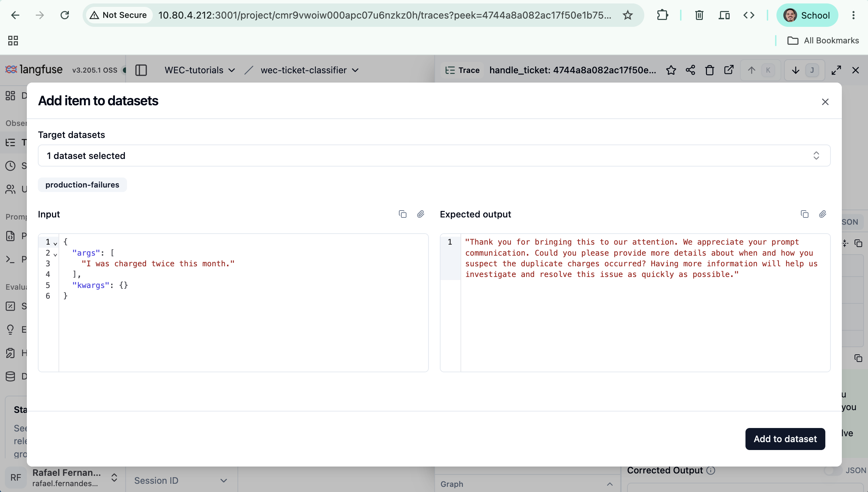The width and height of the screenshot is (868, 492).
Task: Click the Trace label badge
Action: pos(462,70)
